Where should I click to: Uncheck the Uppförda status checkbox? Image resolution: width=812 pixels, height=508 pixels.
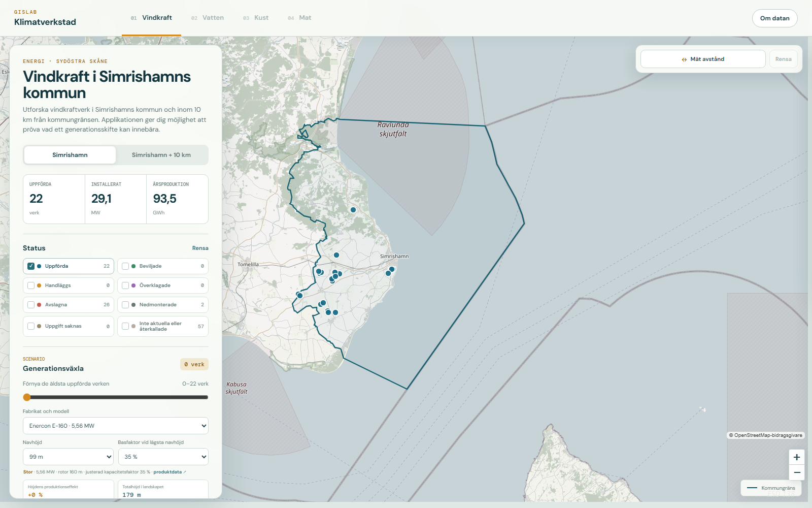coord(31,266)
